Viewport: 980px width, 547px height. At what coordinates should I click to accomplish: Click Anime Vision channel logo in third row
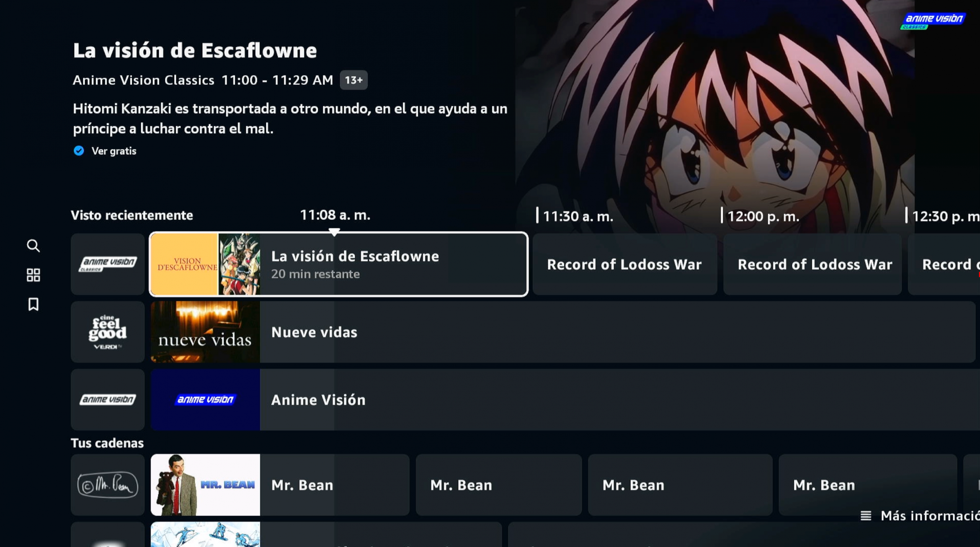pyautogui.click(x=108, y=400)
